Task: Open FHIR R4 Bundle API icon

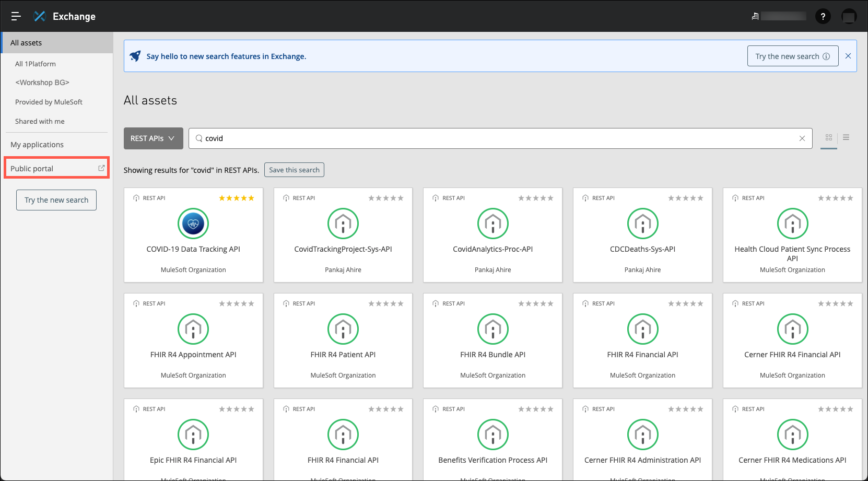Action: point(493,329)
